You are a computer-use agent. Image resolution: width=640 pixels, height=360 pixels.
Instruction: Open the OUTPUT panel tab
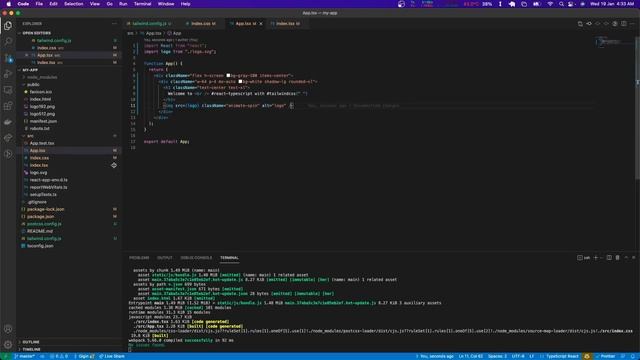coord(164,258)
